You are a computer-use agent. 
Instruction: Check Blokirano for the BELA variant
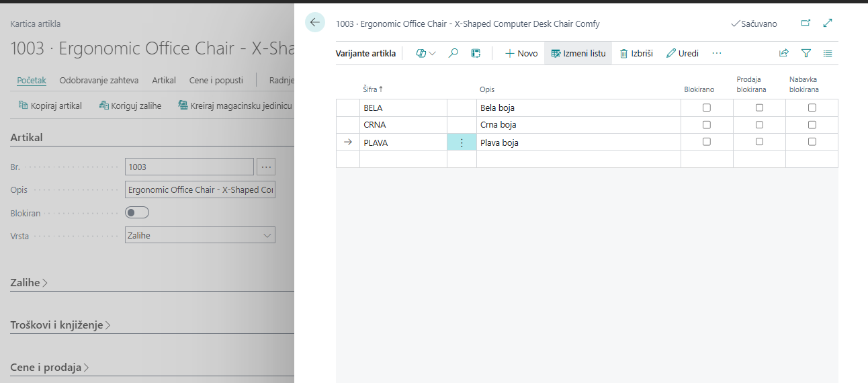707,108
